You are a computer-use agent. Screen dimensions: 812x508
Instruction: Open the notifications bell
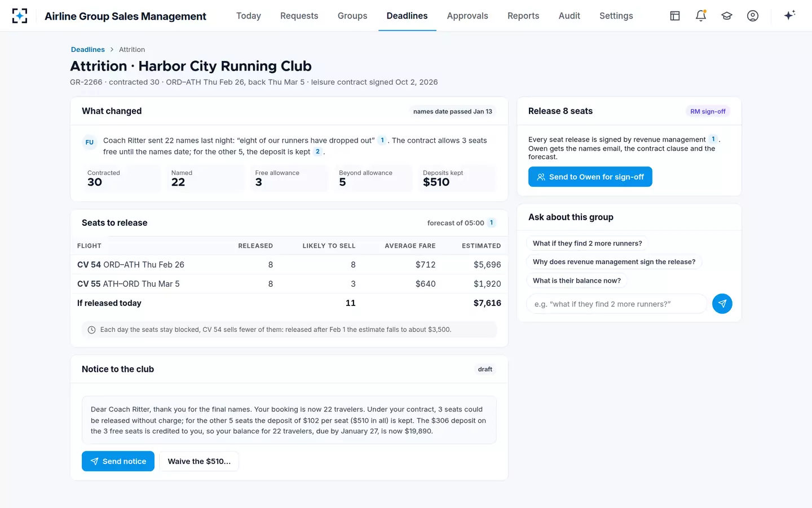[x=701, y=16]
